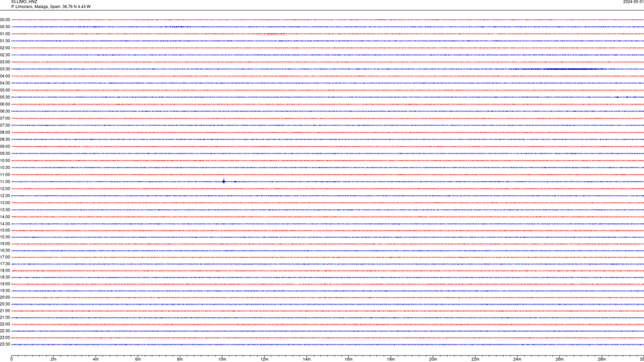Click the 21:00 time label
The image size is (644, 362).
point(5,310)
